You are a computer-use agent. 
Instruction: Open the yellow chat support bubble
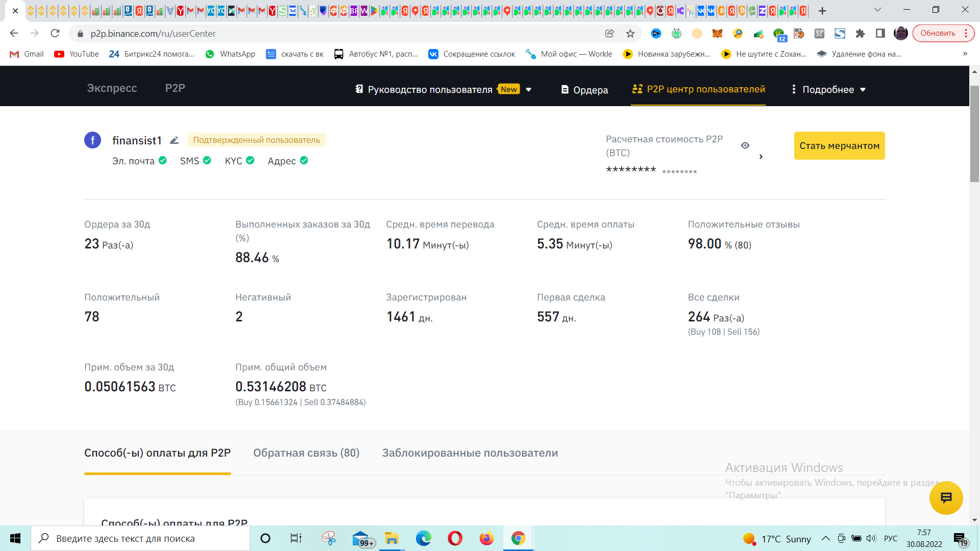pos(946,497)
